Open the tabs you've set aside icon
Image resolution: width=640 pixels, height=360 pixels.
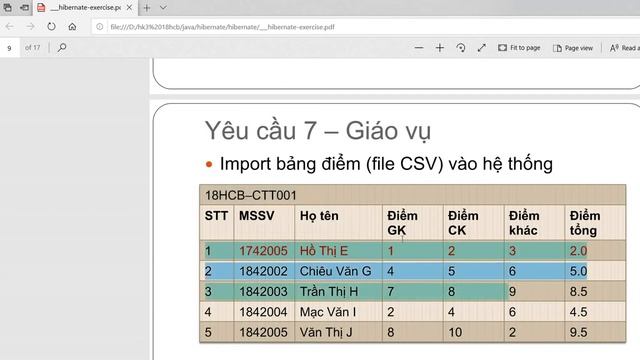pyautogui.click(x=7, y=7)
